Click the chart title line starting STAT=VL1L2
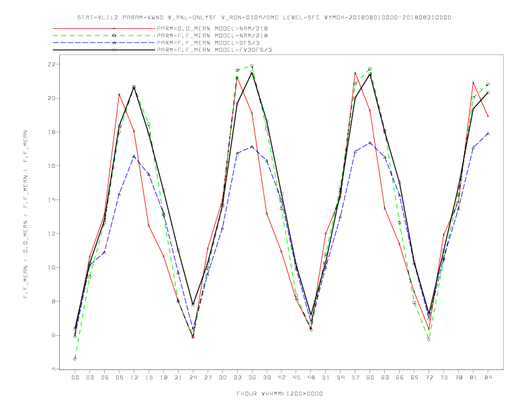Viewport: 532px width, 411px height. coord(264,17)
